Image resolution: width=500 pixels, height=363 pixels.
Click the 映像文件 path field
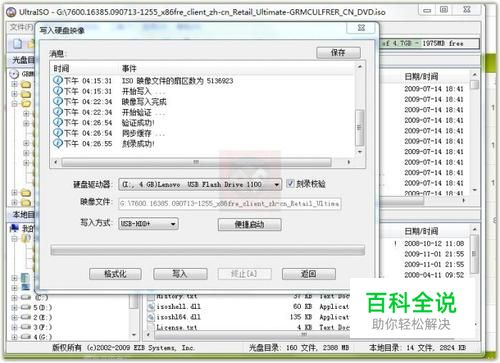coord(230,203)
